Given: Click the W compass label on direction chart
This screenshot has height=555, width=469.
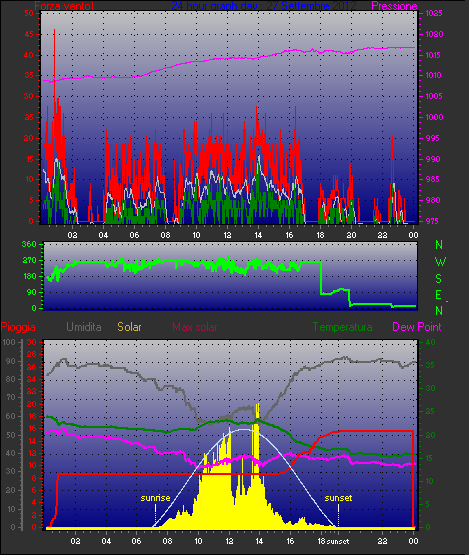Looking at the screenshot, I should coord(440,262).
